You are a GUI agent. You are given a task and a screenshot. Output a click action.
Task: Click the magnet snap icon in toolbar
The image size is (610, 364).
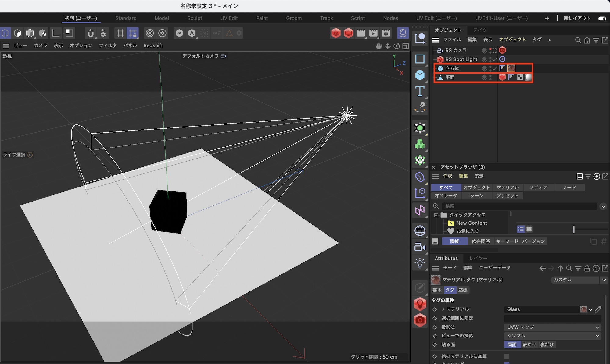click(91, 33)
